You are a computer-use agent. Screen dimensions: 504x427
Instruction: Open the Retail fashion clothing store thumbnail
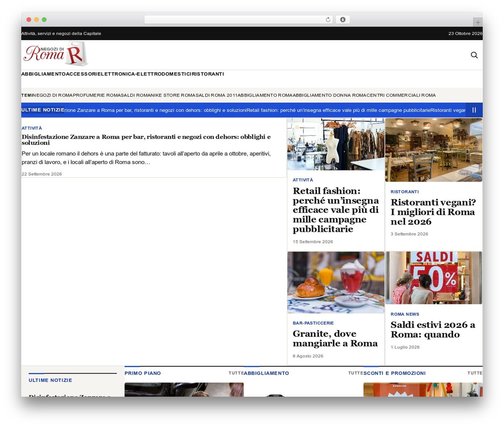(336, 144)
